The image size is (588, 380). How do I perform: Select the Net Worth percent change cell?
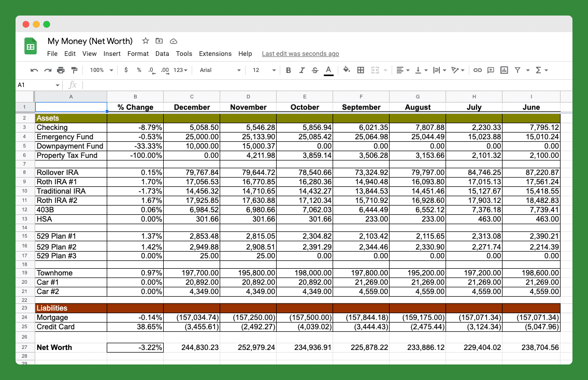135,347
